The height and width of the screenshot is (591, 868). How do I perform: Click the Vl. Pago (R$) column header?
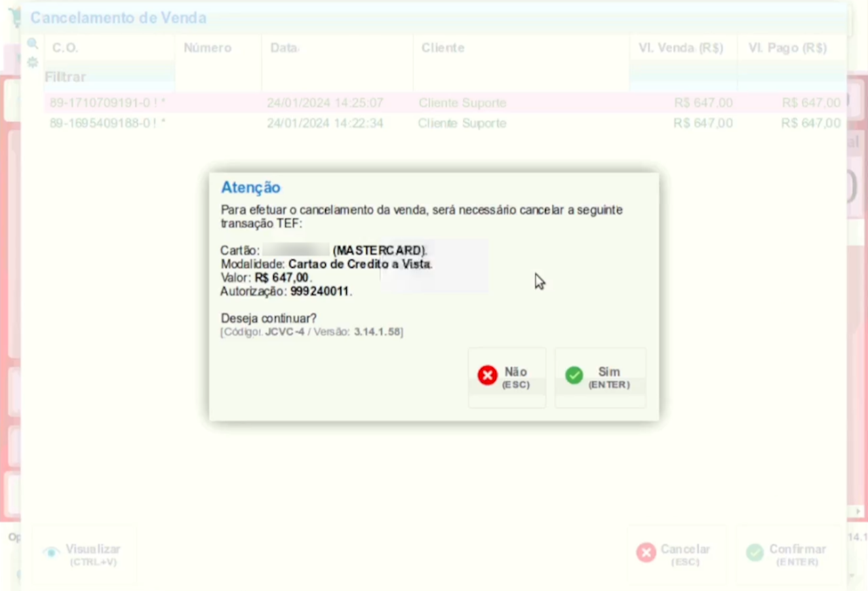(789, 48)
